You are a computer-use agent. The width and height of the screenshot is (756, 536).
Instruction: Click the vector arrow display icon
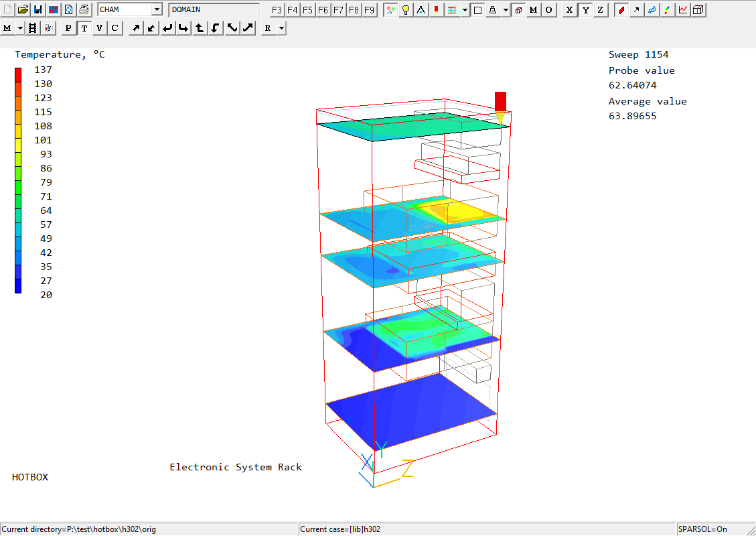636,9
